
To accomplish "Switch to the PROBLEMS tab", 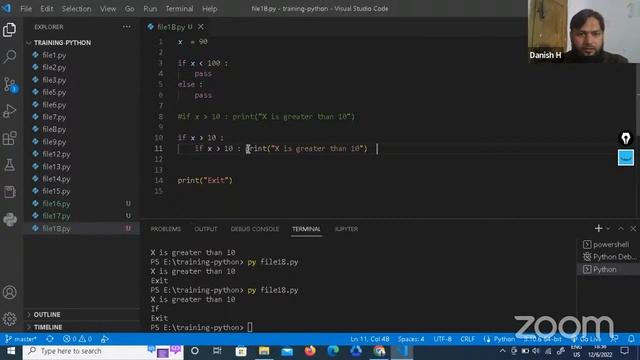I will tap(165, 229).
